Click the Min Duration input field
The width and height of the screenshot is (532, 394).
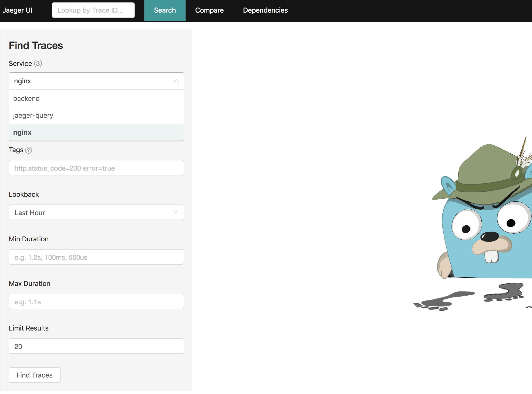tap(96, 257)
